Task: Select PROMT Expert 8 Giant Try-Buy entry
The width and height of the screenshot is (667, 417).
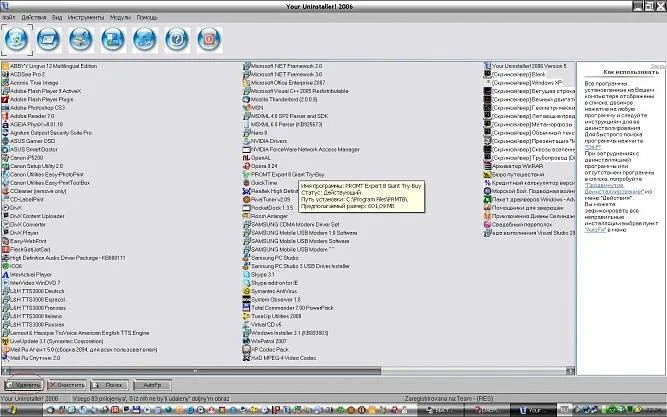Action: coord(284,174)
